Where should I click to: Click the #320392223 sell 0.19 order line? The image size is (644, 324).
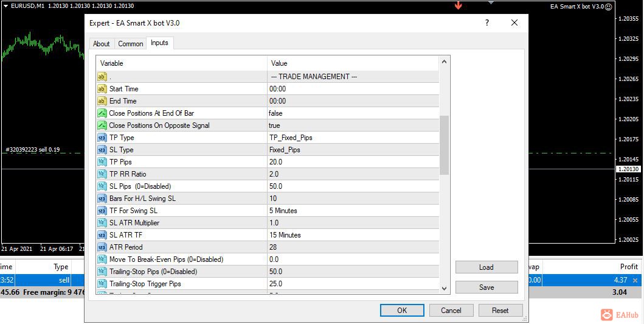tap(33, 150)
